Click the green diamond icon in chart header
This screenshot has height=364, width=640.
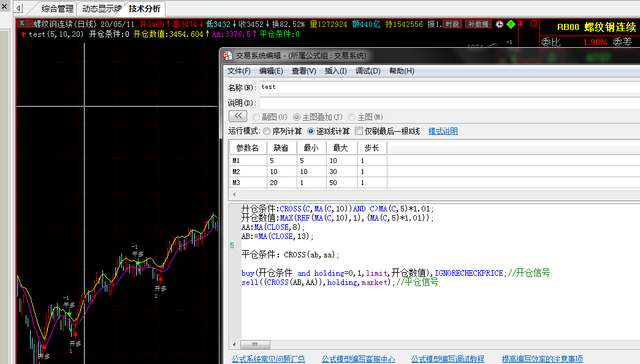[511, 24]
